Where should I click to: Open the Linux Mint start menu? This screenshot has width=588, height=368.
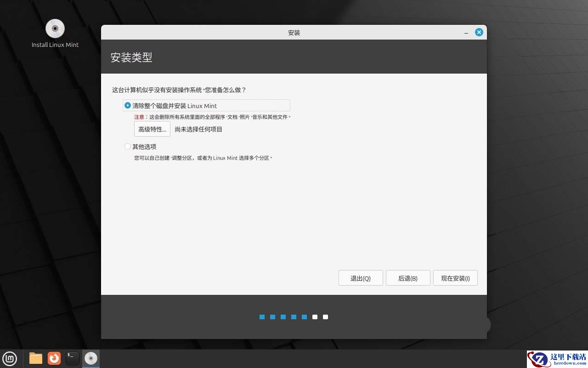pyautogui.click(x=10, y=358)
